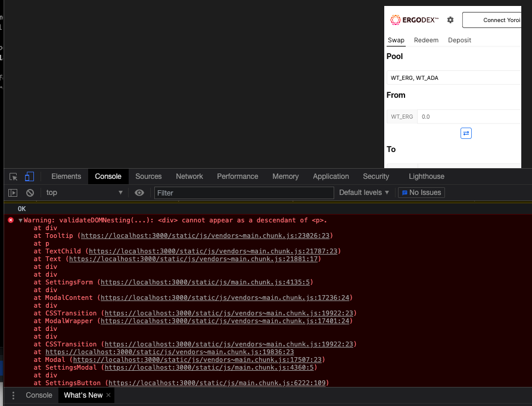Screen dimensions: 532x406
Task: Open Modal source link 17507:23
Action: coord(197,360)
